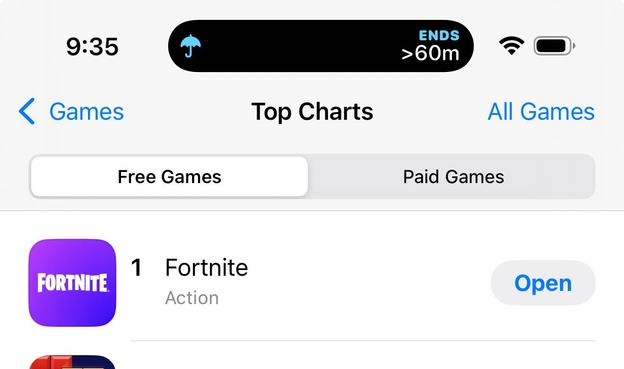Open the All Games filter
The height and width of the screenshot is (369, 624).
click(541, 111)
